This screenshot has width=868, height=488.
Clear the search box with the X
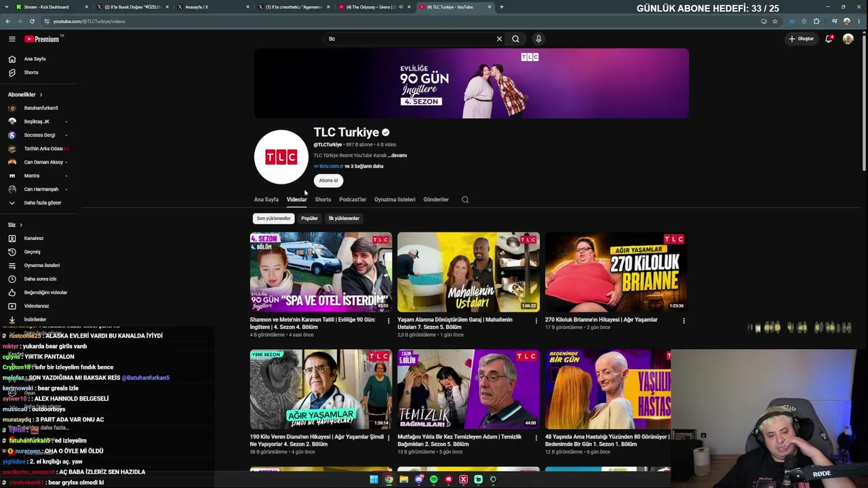click(x=499, y=39)
